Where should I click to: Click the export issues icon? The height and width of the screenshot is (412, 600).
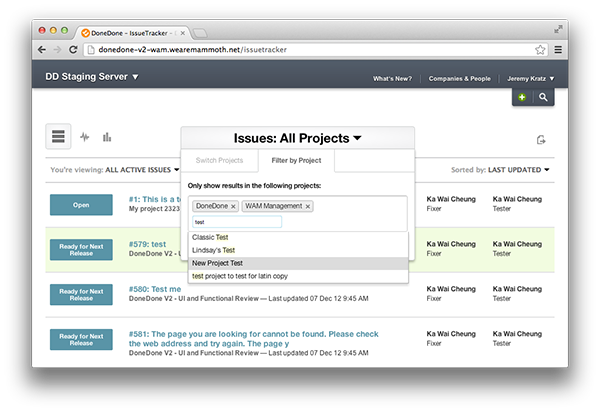pyautogui.click(x=541, y=140)
